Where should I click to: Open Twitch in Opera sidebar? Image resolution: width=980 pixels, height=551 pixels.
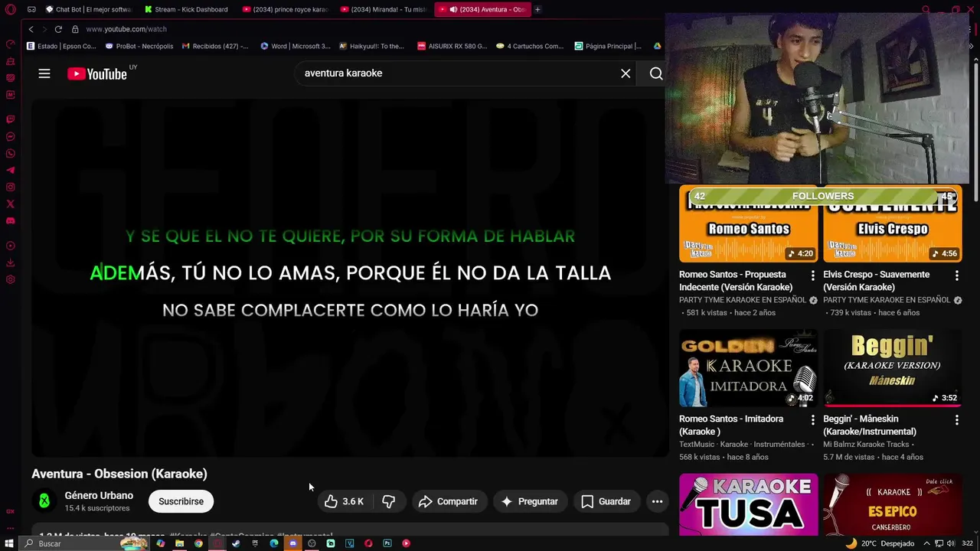(10, 119)
